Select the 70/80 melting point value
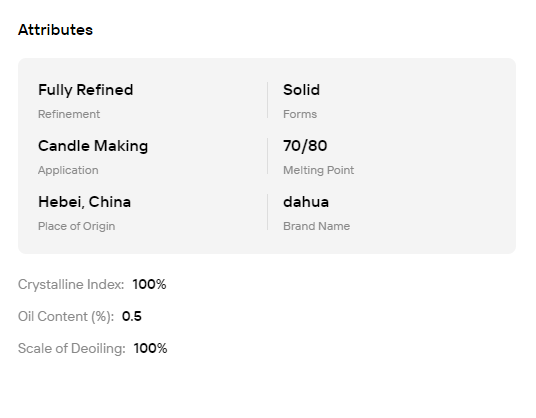The width and height of the screenshot is (536, 418). [x=305, y=146]
